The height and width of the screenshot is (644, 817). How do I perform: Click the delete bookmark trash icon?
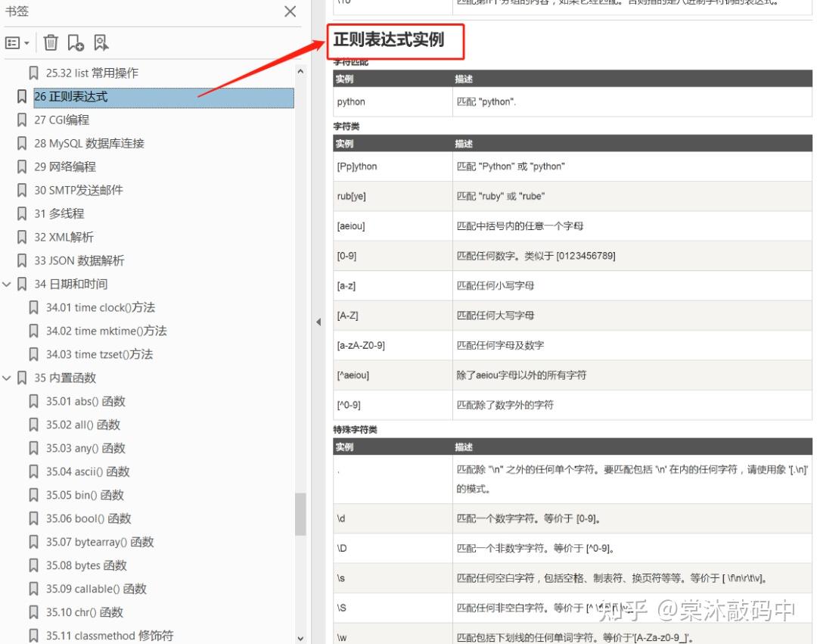point(50,42)
